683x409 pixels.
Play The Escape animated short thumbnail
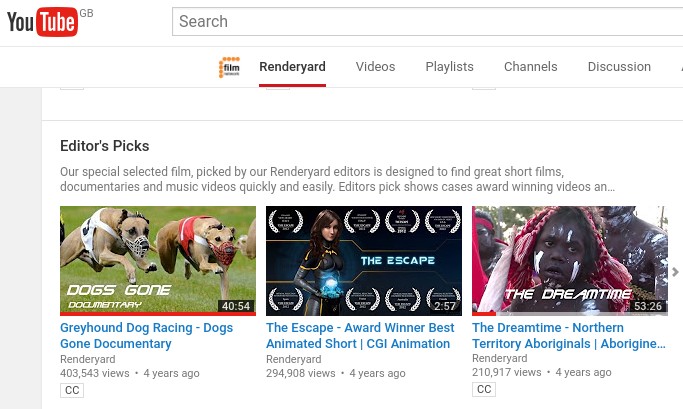(x=364, y=260)
